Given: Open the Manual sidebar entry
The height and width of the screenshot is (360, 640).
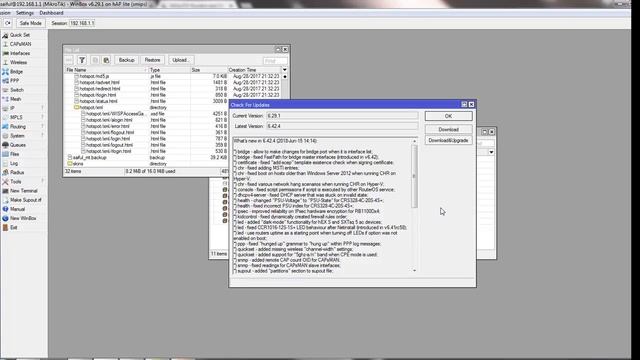Looking at the screenshot, I should click(17, 209).
